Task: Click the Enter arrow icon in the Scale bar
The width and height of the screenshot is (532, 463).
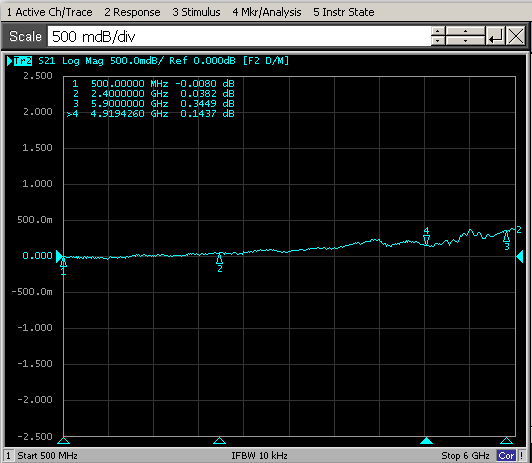Action: (495, 36)
